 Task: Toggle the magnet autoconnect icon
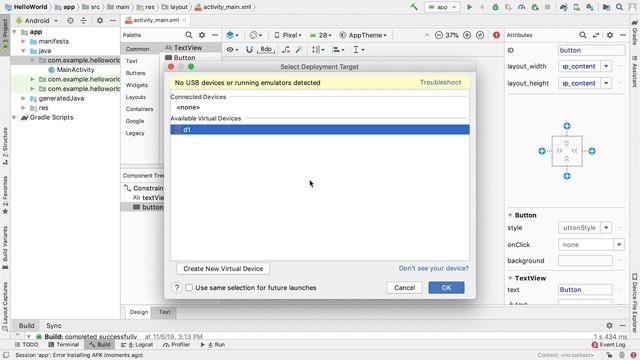pyautogui.click(x=249, y=49)
